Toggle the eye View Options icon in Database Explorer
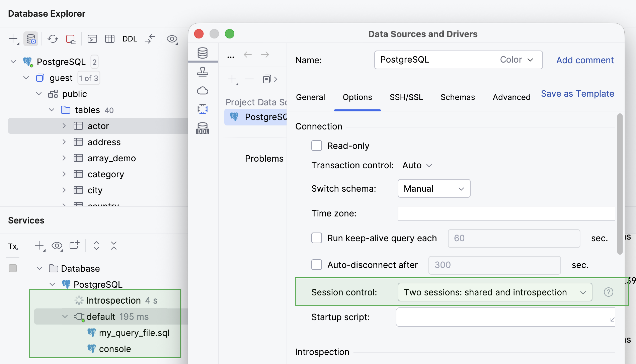The height and width of the screenshot is (364, 636). pyautogui.click(x=172, y=39)
